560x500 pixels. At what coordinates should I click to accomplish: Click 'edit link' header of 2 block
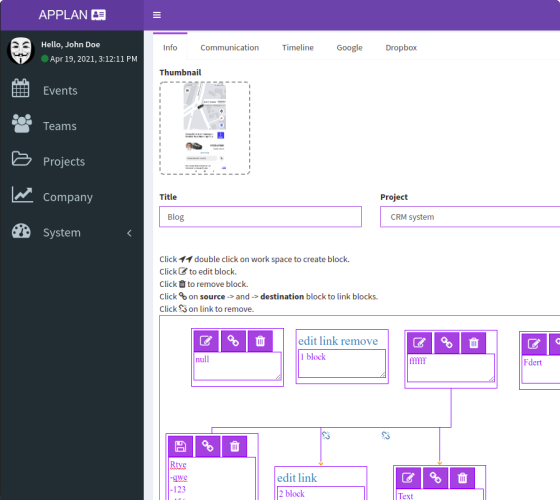(x=297, y=478)
